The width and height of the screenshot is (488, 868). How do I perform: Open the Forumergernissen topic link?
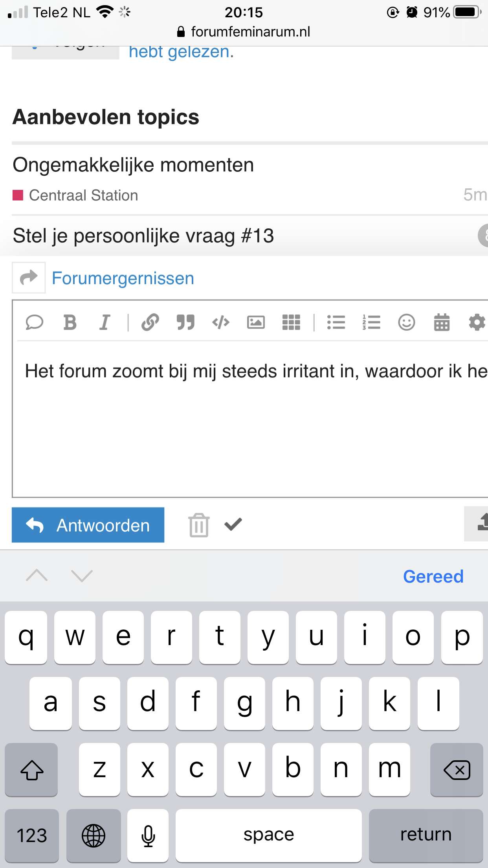coord(123,278)
